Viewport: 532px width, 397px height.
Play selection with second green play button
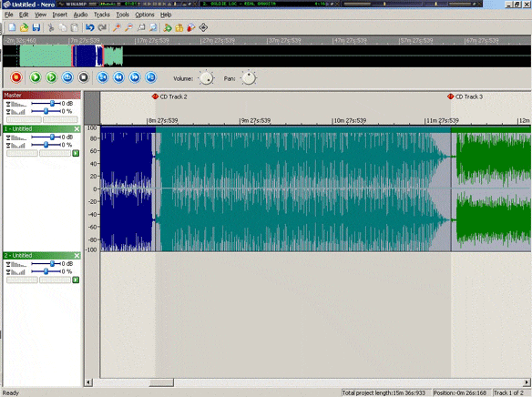pos(51,77)
